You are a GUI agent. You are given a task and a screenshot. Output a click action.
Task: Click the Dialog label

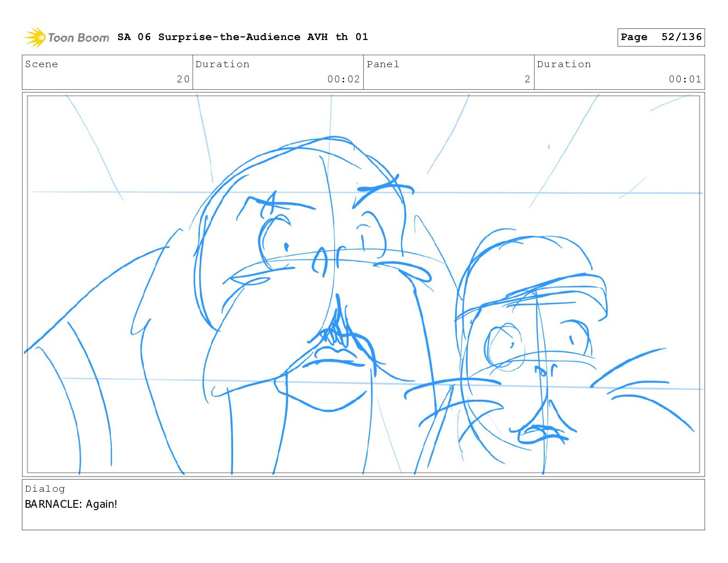45,488
